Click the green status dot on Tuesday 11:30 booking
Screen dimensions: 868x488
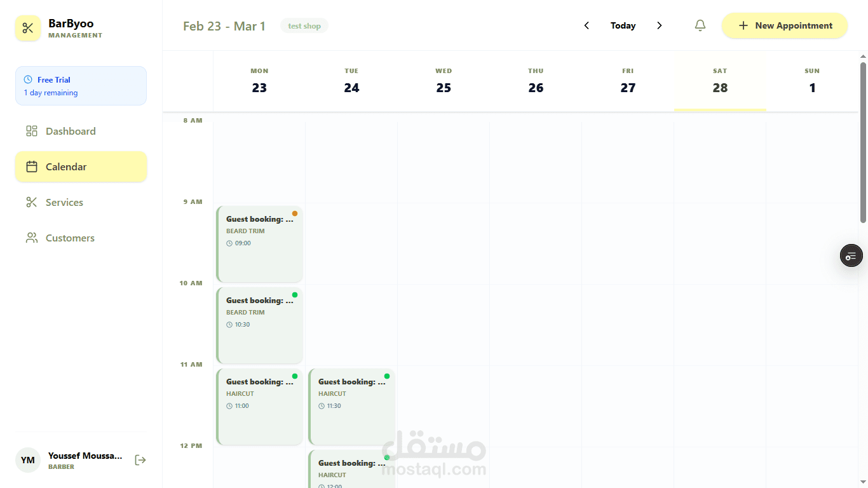[387, 376]
